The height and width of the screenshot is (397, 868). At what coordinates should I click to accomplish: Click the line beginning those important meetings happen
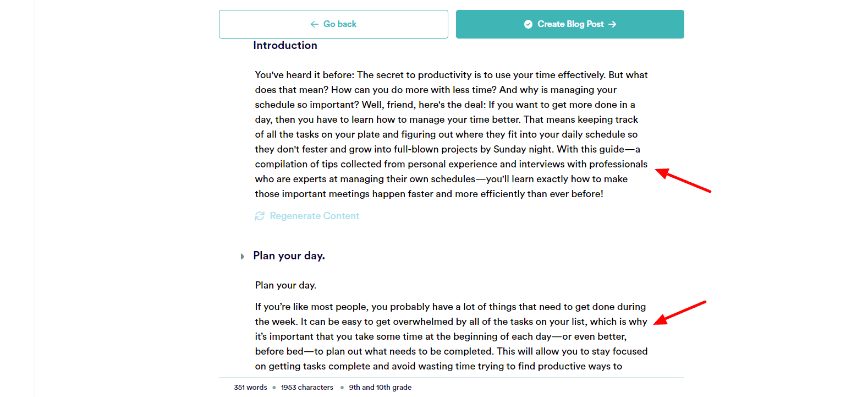[x=429, y=194]
